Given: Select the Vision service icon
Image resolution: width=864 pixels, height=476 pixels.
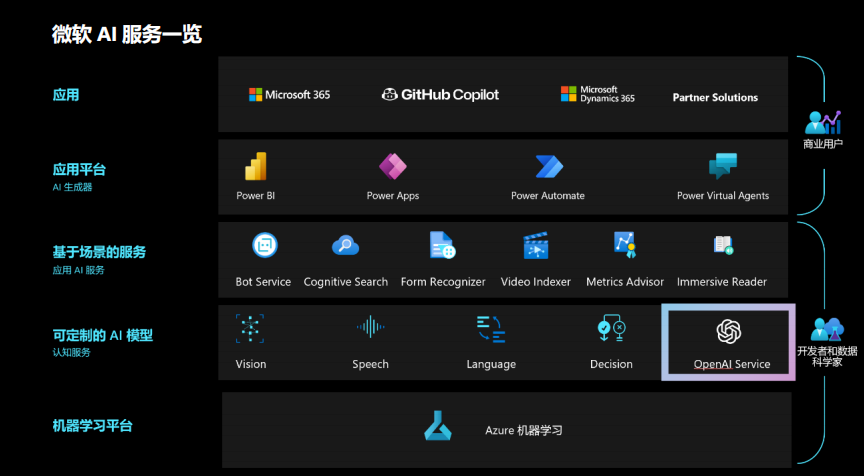Looking at the screenshot, I should (250, 328).
